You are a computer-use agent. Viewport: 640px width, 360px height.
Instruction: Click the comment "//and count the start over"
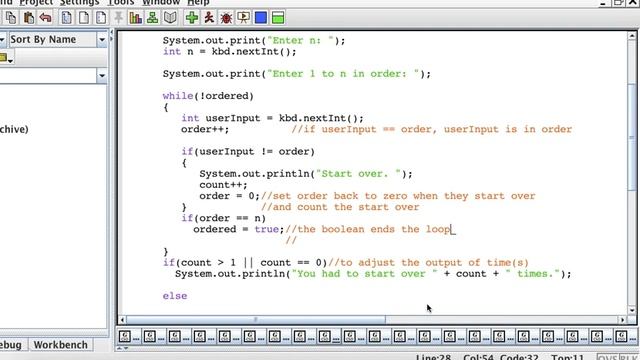click(340, 207)
